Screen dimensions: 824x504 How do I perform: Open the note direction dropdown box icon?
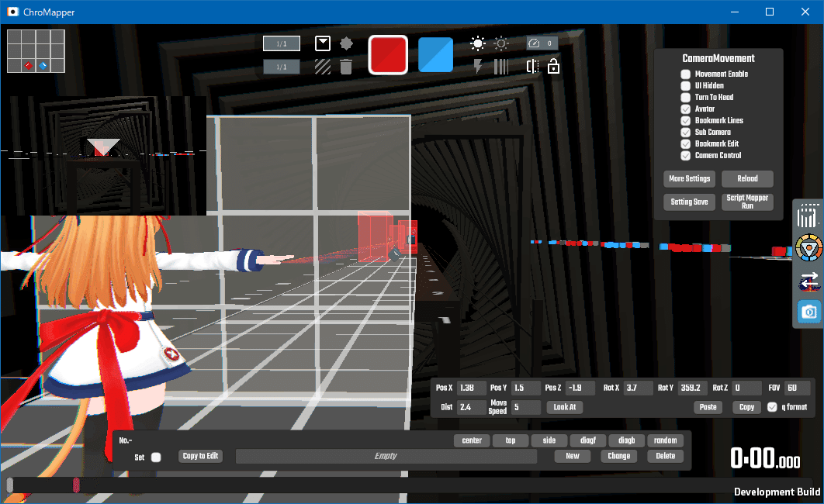pos(323,43)
